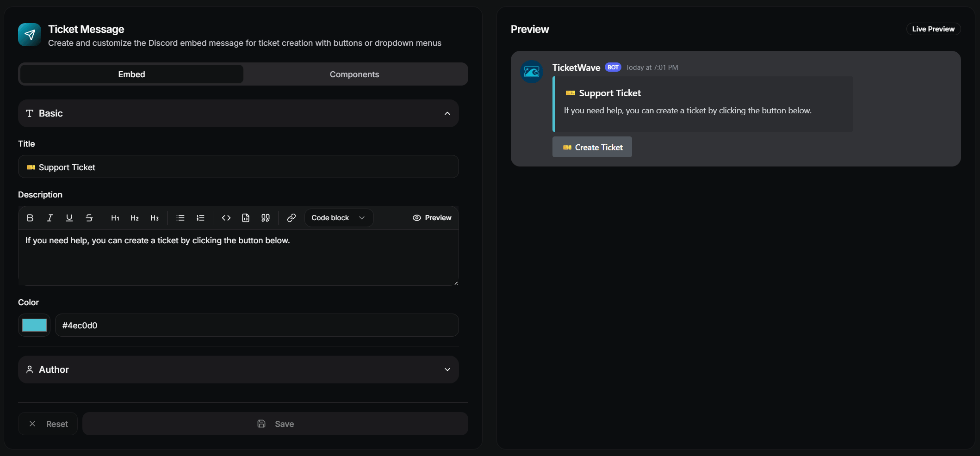Screen dimensions: 980x456
Task: Click the underline formatting icon
Action: [x=69, y=218]
